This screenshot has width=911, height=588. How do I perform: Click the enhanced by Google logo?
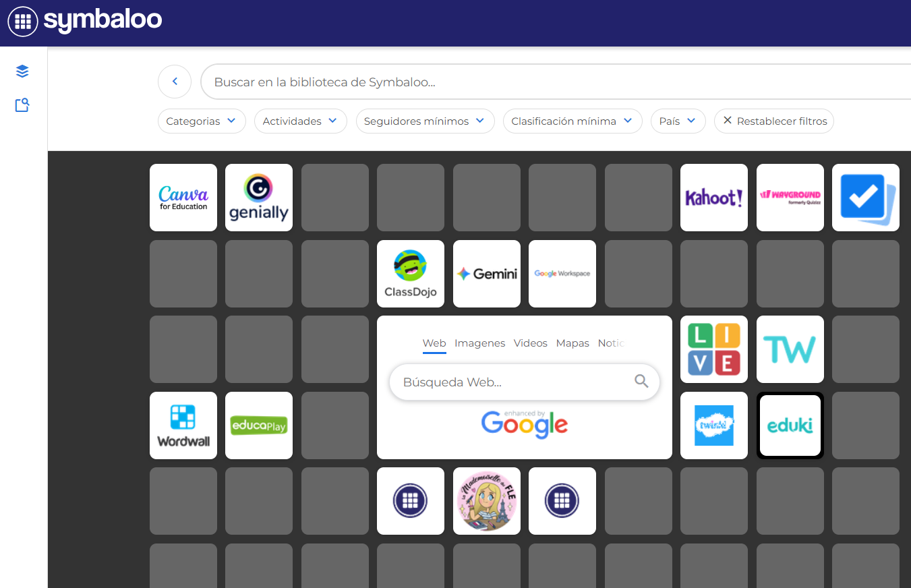525,424
